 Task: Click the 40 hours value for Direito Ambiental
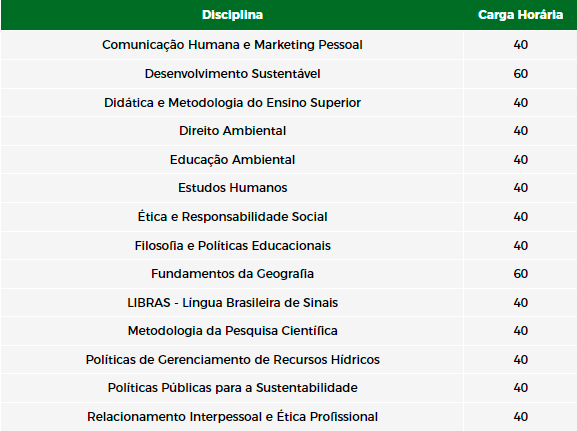click(x=520, y=131)
